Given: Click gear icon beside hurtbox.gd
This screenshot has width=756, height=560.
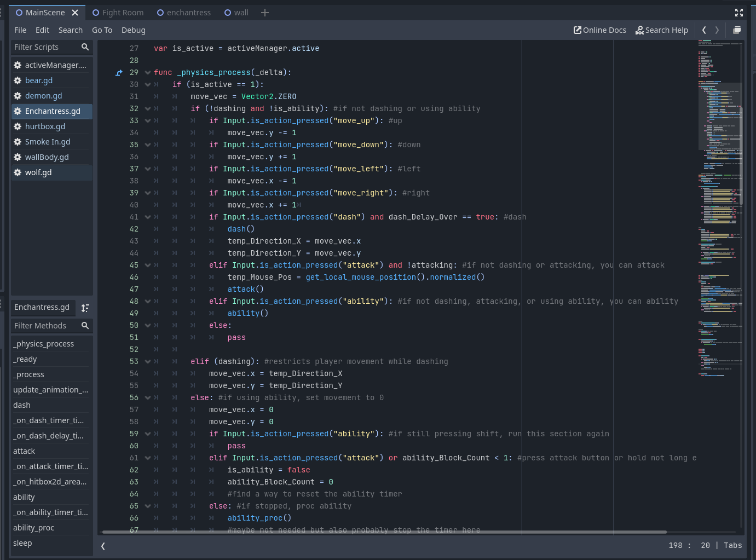Looking at the screenshot, I should [18, 126].
